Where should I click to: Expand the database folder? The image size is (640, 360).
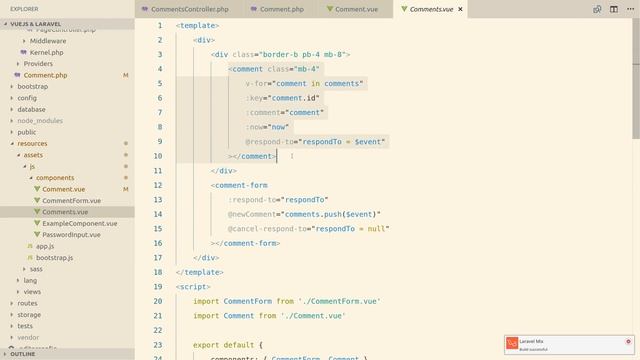coord(31,109)
